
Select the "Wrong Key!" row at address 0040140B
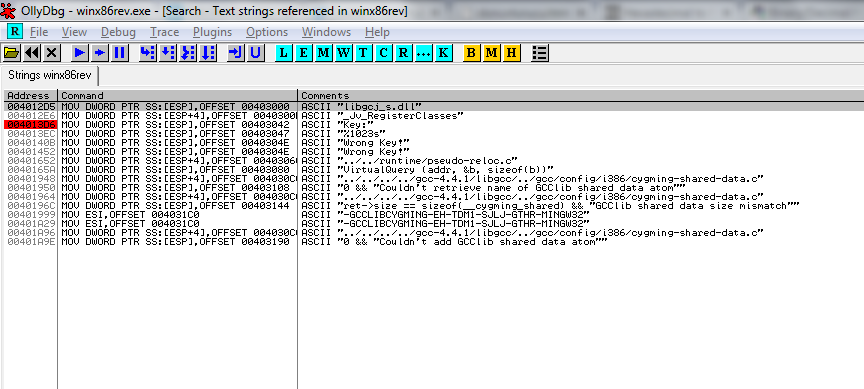434,142
